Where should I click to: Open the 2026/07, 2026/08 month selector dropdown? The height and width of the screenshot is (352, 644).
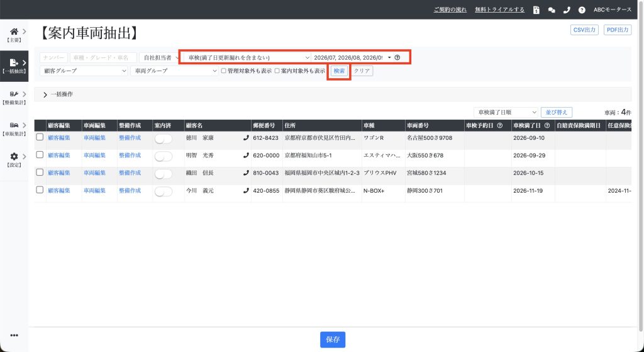click(x=352, y=57)
